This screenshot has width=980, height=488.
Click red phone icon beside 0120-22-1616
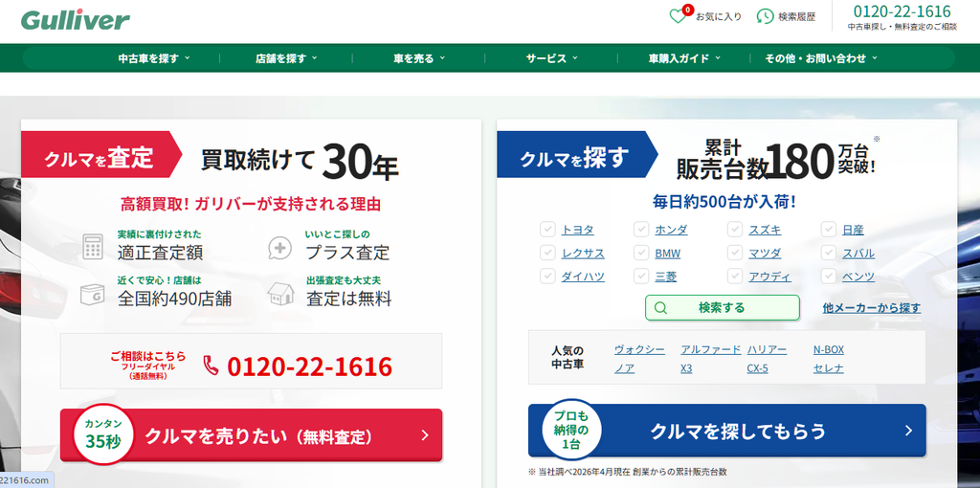(x=212, y=366)
